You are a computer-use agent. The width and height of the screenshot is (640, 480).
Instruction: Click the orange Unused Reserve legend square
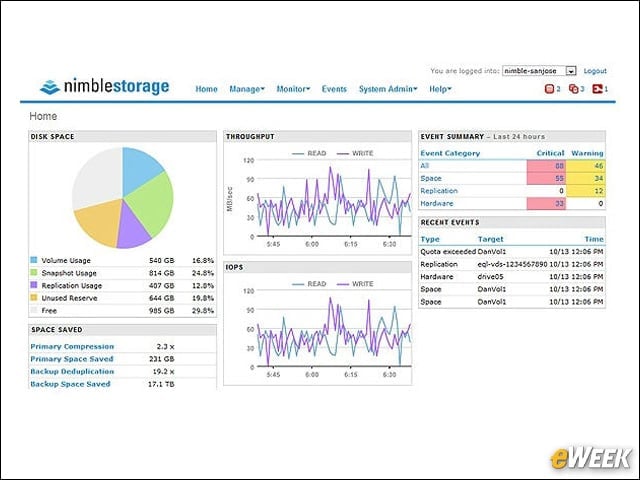pos(33,298)
